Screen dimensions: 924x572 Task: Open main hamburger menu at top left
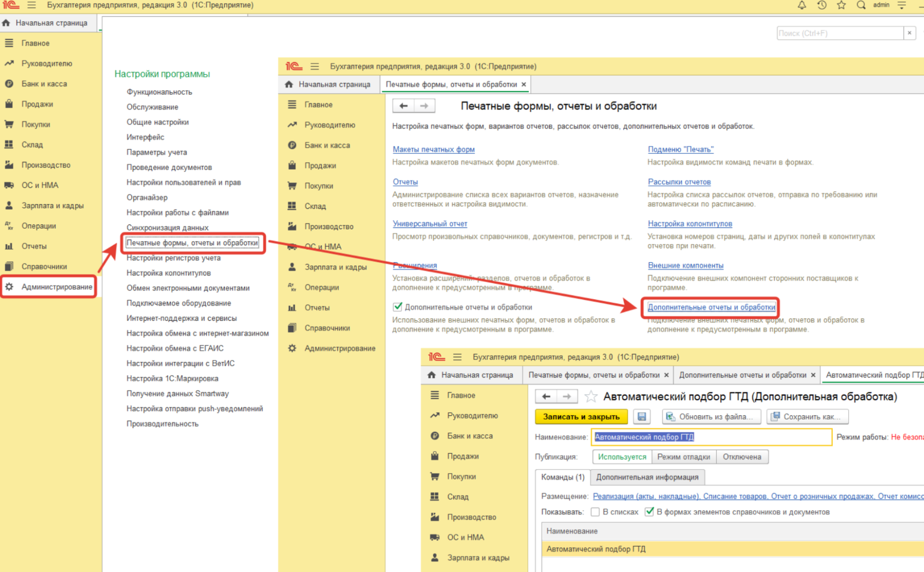31,5
